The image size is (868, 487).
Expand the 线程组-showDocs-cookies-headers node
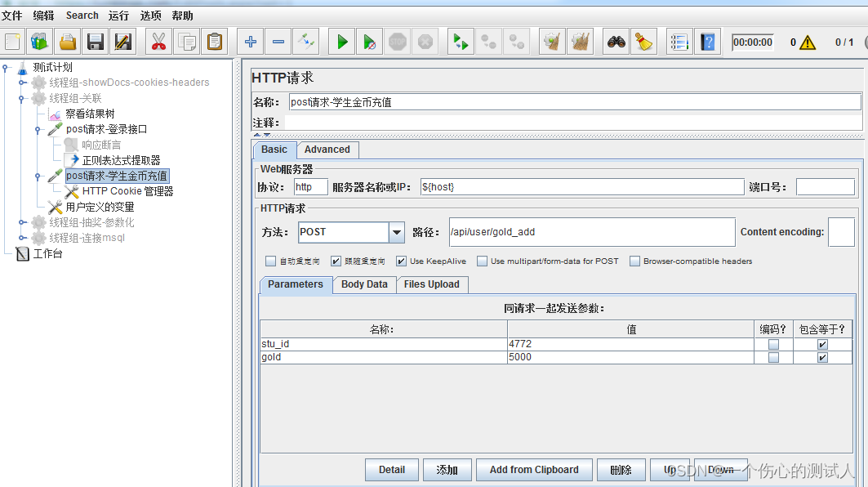[x=22, y=83]
